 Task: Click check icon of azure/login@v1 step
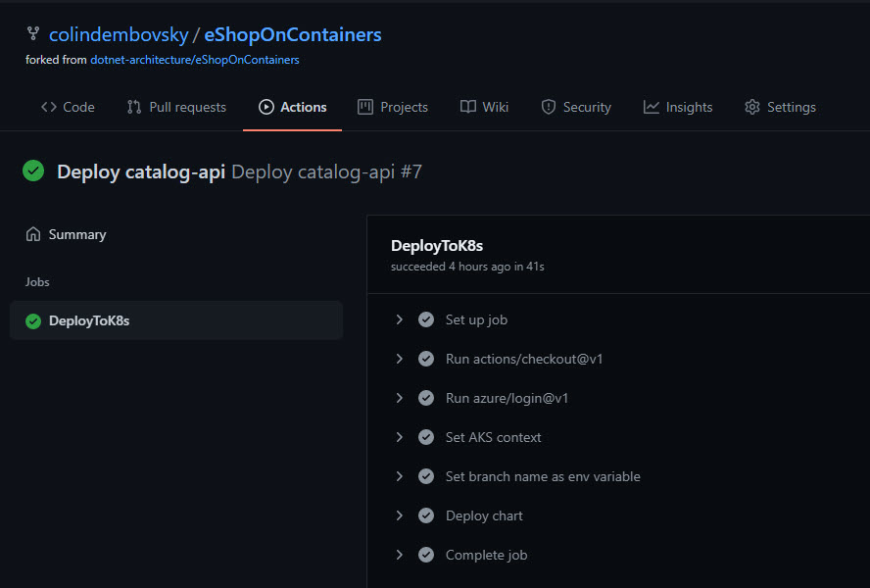point(426,398)
